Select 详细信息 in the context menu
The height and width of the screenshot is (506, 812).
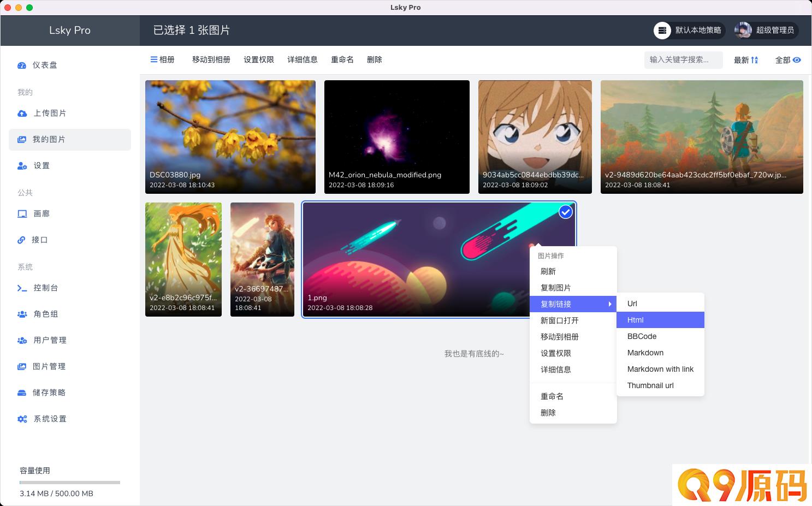[573, 370]
